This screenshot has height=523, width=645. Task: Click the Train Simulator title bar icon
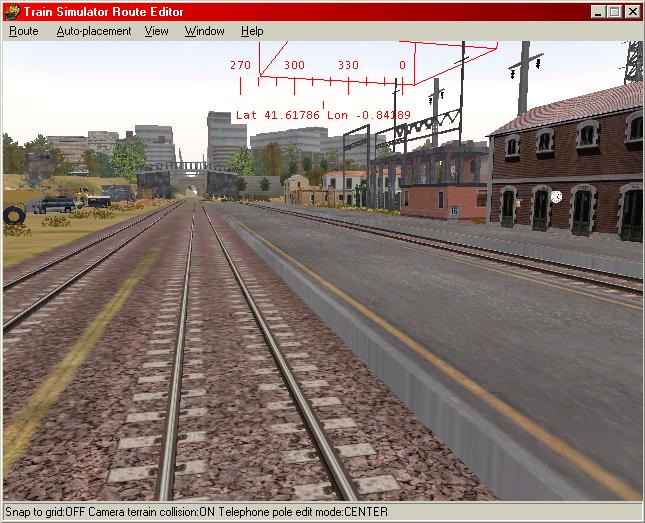[12, 11]
